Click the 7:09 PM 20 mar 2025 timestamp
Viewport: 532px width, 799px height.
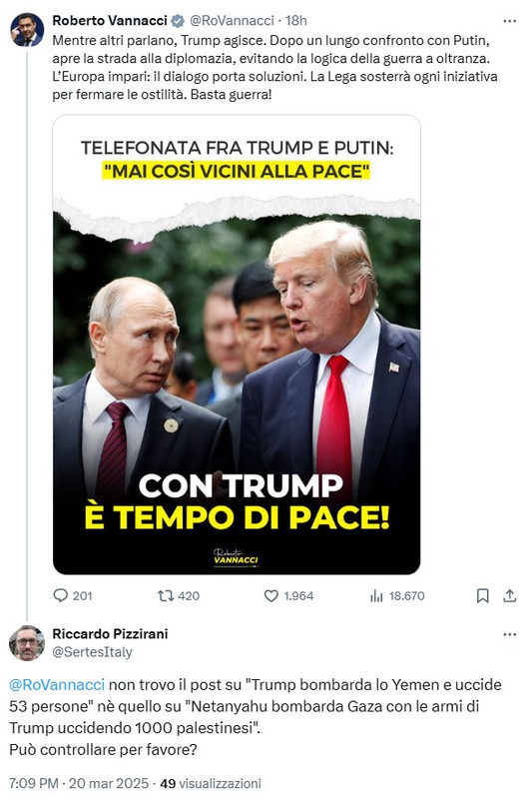[x=79, y=783]
